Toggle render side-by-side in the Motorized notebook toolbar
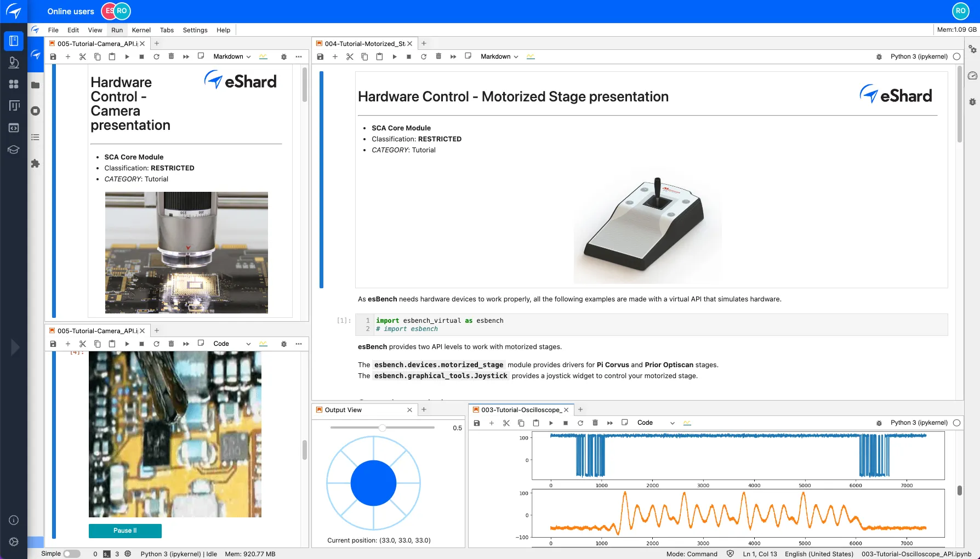Viewport: 980px width, 559px height. pos(468,56)
